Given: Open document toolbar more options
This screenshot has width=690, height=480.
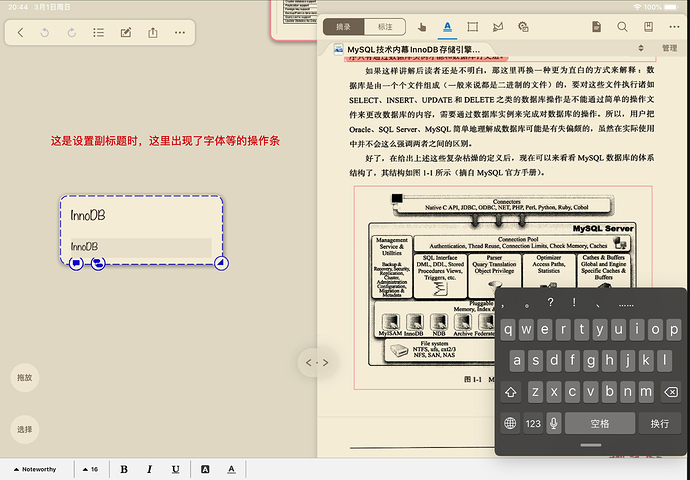Looking at the screenshot, I should pyautogui.click(x=674, y=27).
